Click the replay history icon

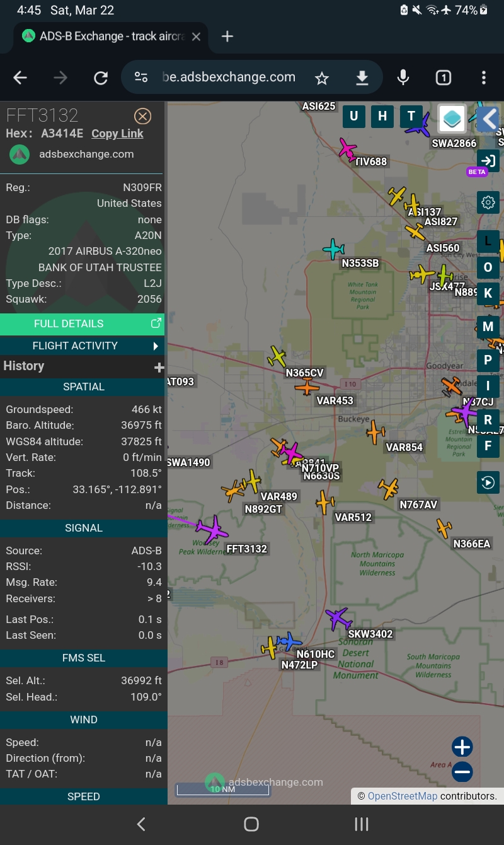tap(488, 483)
